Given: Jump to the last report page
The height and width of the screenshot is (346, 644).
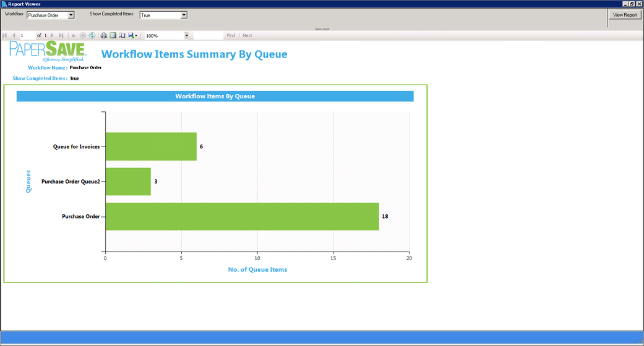Looking at the screenshot, I should pyautogui.click(x=61, y=36).
